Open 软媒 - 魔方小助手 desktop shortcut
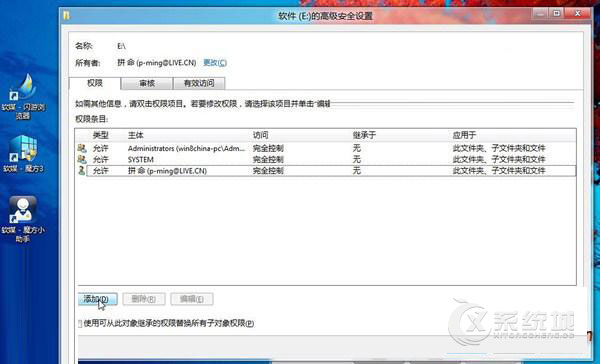This screenshot has width=600, height=364. [x=23, y=219]
